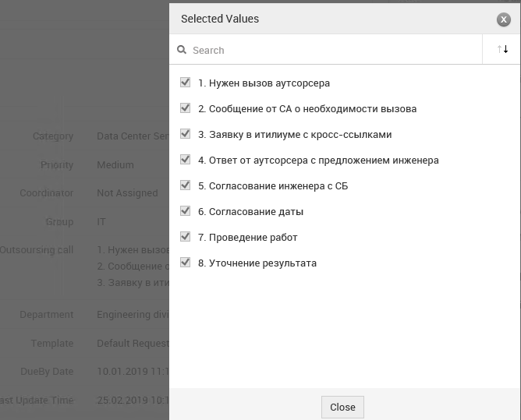Click the magnifier search icon
Viewport: 521px width, 420px height.
click(x=182, y=50)
